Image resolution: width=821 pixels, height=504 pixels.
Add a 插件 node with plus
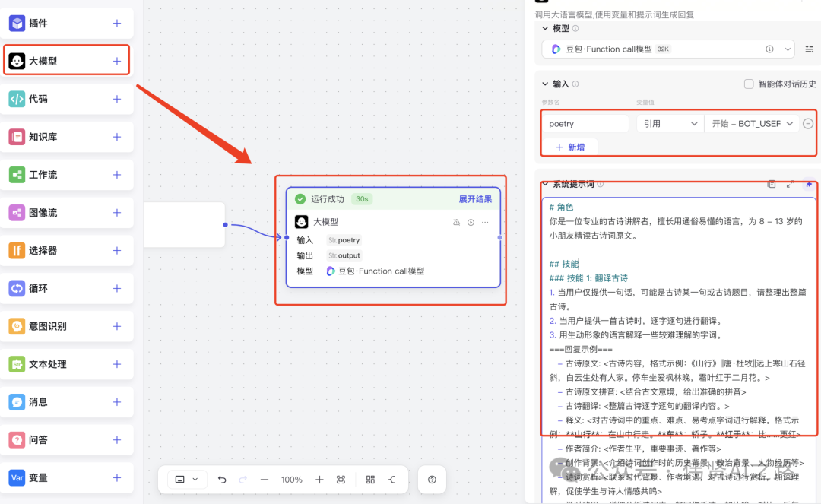tap(117, 23)
